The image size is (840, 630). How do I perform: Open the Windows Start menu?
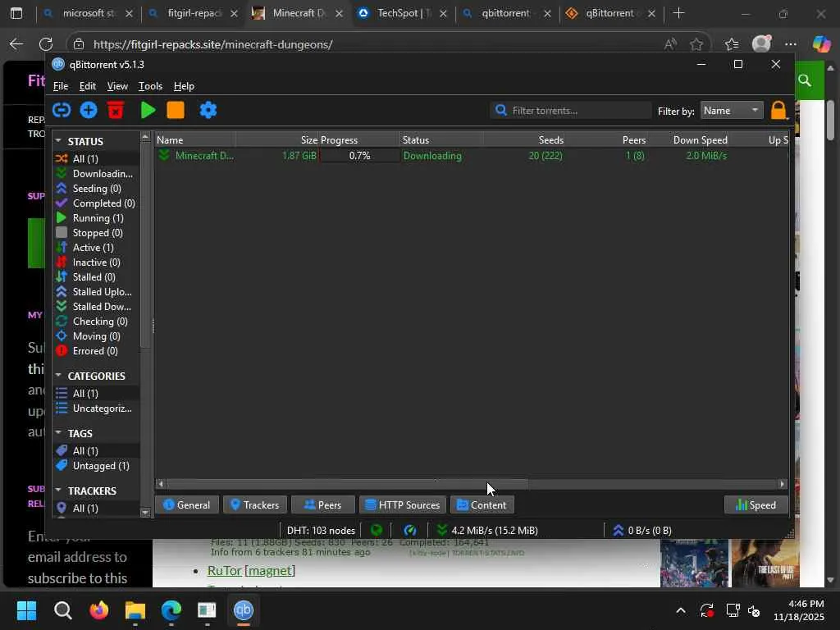pos(27,610)
